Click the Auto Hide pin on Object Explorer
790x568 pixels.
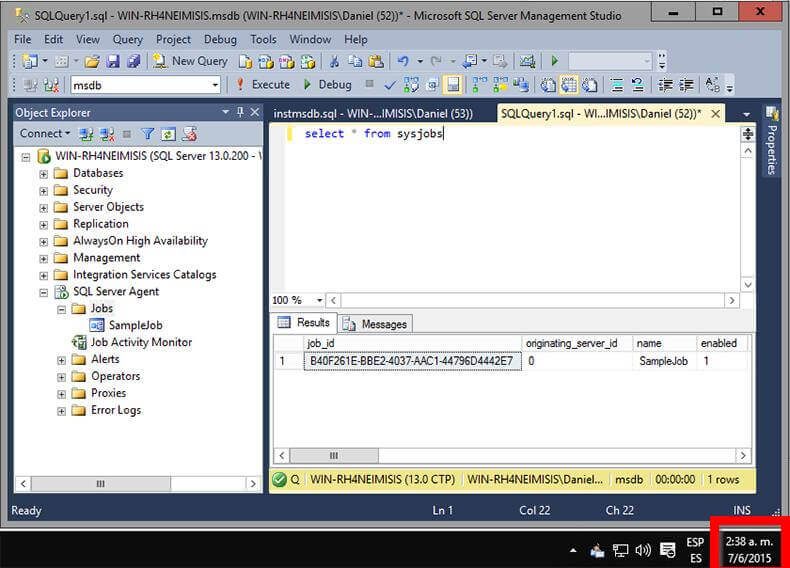click(240, 112)
